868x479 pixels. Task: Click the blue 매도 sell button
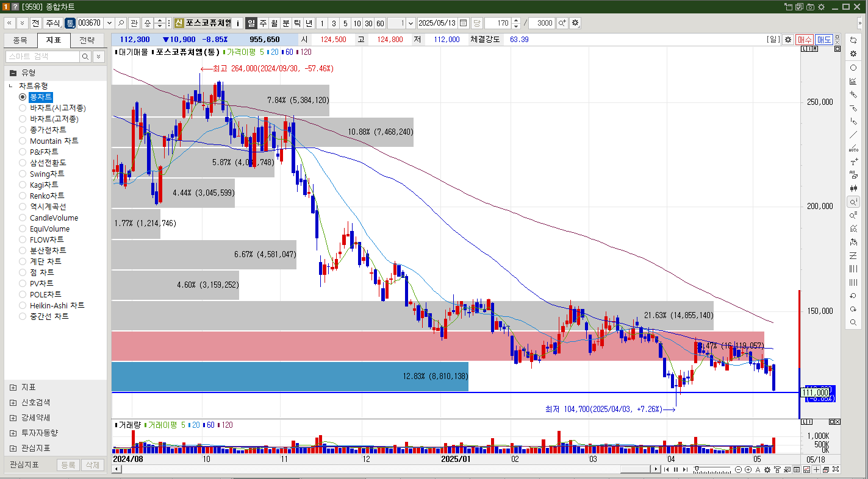(x=824, y=39)
